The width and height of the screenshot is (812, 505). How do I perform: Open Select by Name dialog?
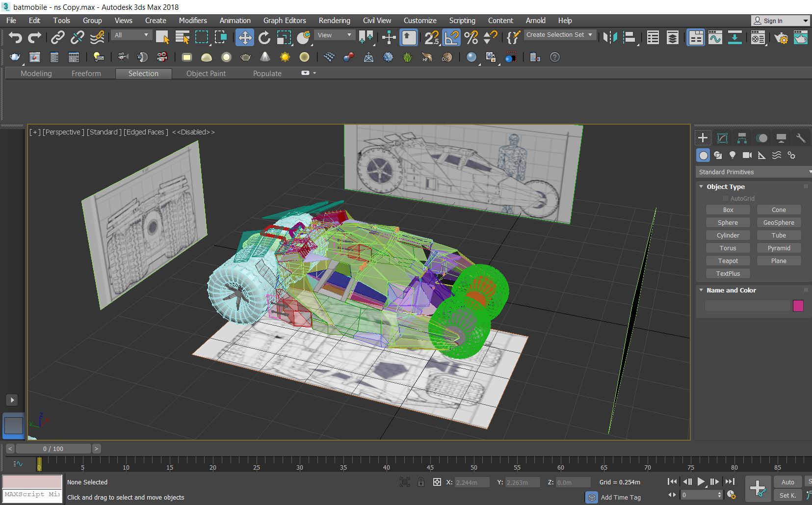pos(183,37)
